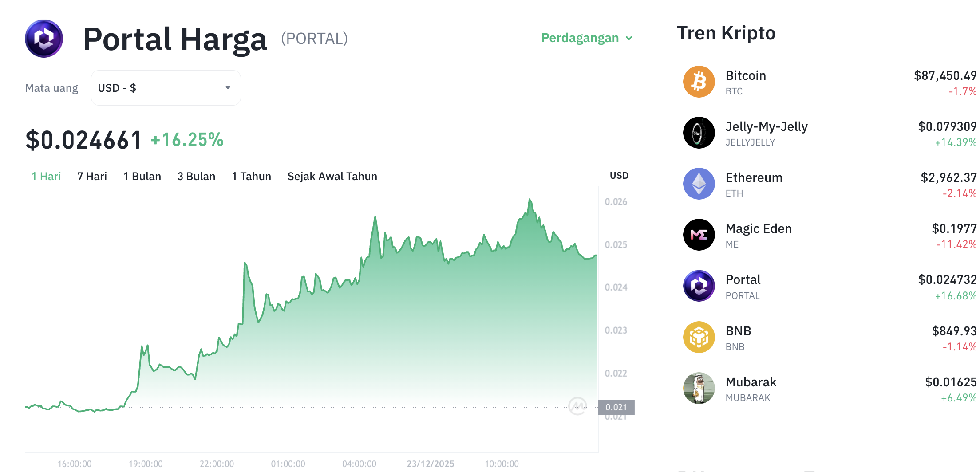The width and height of the screenshot is (980, 472).
Task: Open the Portal coin icon in trending list
Action: click(x=698, y=286)
